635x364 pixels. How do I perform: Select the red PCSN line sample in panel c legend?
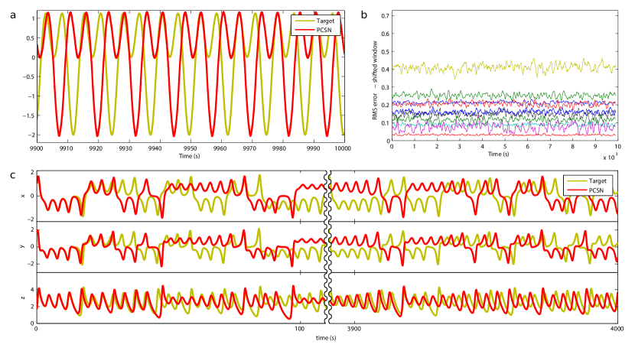coord(576,190)
